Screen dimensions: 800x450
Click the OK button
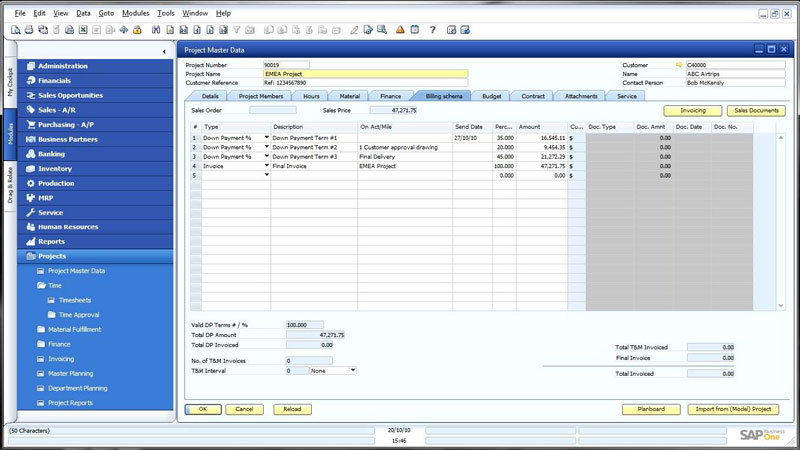coord(203,409)
